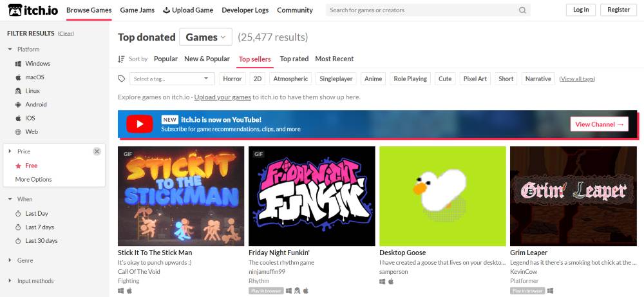Click the red YouTube play icon
This screenshot has width=644, height=297.
click(140, 124)
